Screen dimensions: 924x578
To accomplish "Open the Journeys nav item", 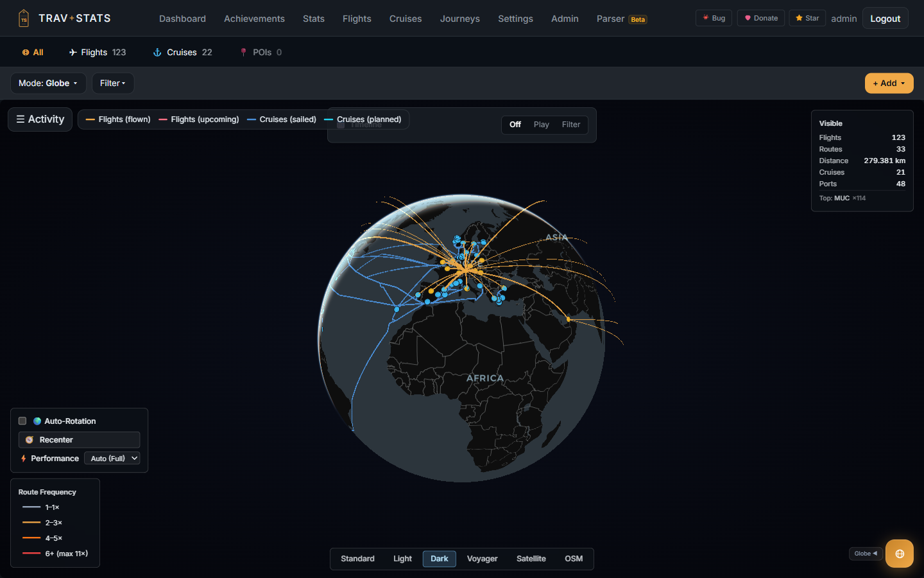I will [x=460, y=19].
